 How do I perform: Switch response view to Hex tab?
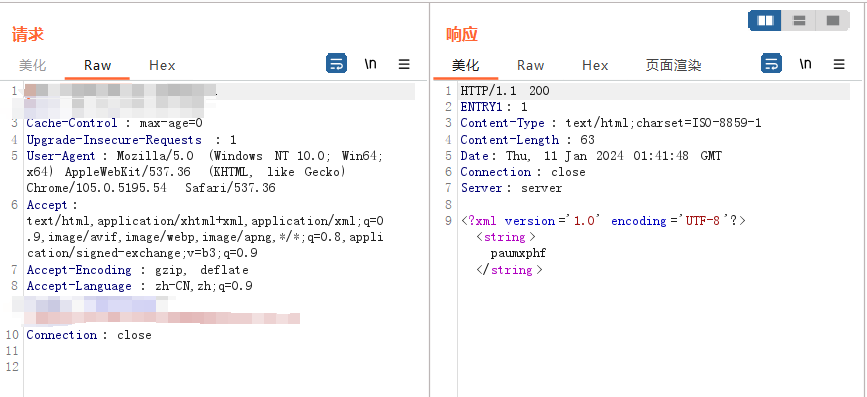point(595,65)
